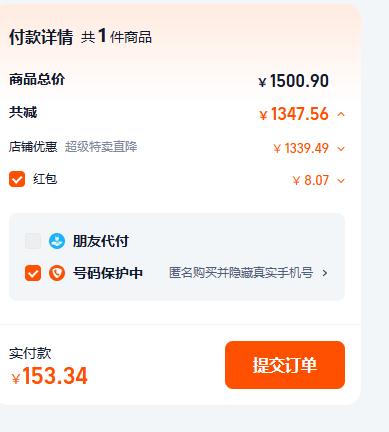The image size is (389, 432).
Task: Click the 朋友代付 label text
Action: click(x=101, y=241)
